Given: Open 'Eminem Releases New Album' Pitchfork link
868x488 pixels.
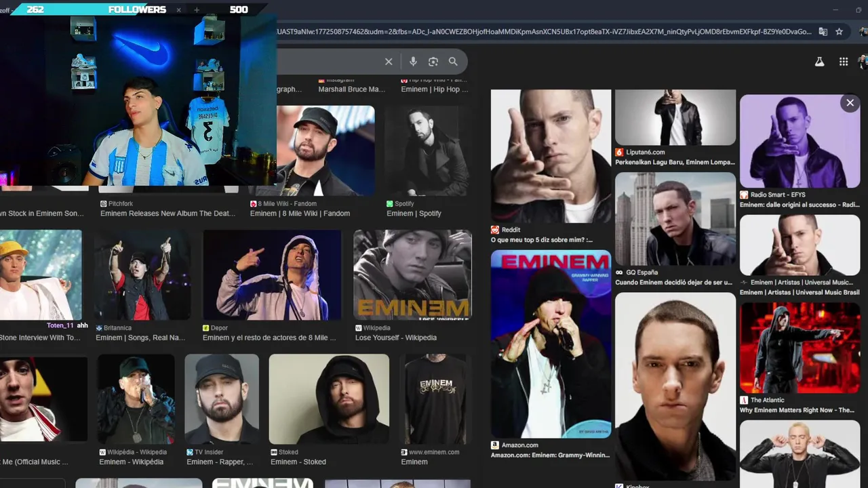Looking at the screenshot, I should pos(168,213).
